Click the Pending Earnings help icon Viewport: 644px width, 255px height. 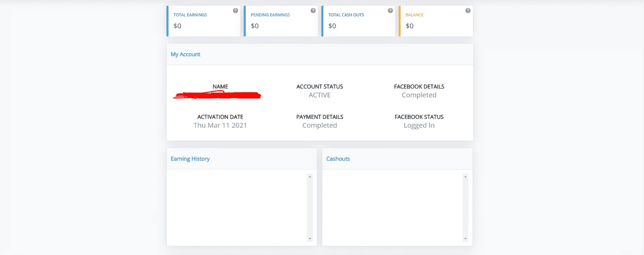pos(313,11)
